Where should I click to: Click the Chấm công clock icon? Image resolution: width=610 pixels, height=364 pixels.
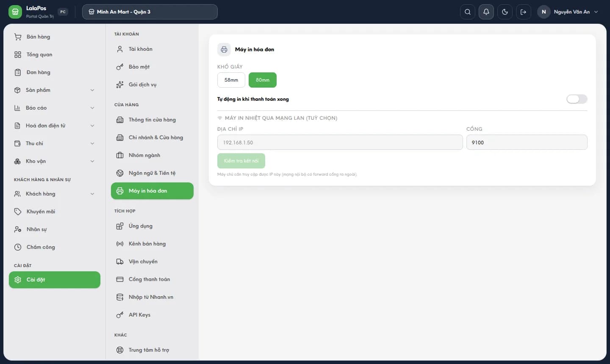click(18, 247)
